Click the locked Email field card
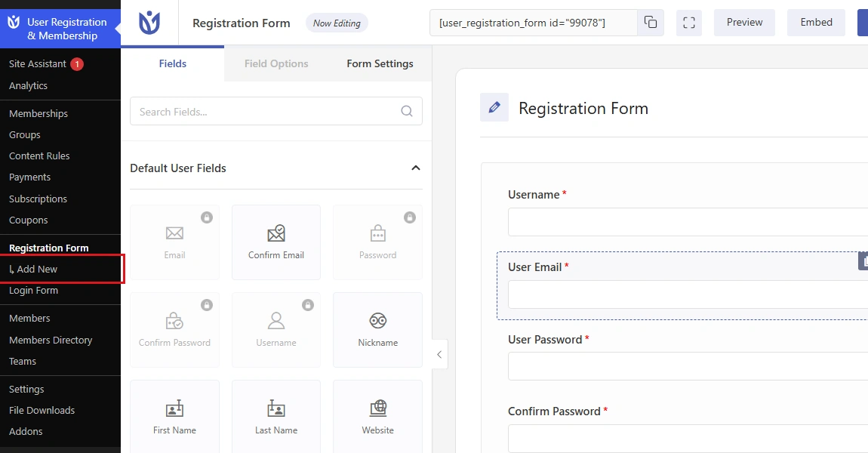 (174, 242)
